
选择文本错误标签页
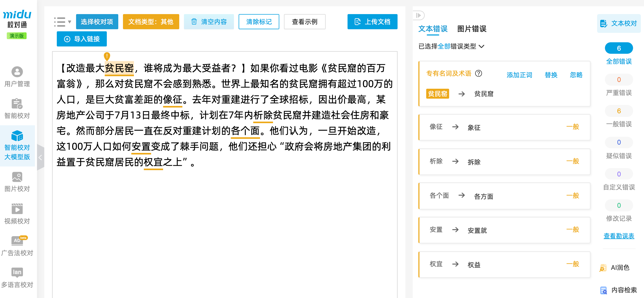pyautogui.click(x=433, y=29)
